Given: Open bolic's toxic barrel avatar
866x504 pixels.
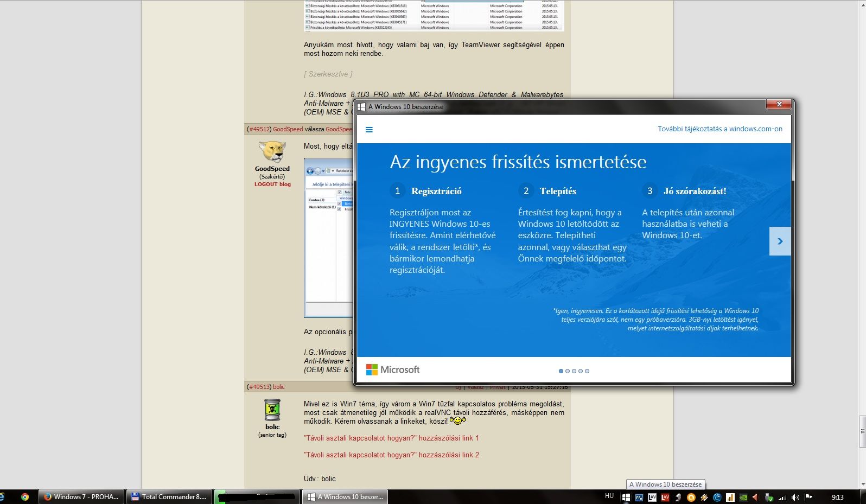Looking at the screenshot, I should [x=272, y=410].
